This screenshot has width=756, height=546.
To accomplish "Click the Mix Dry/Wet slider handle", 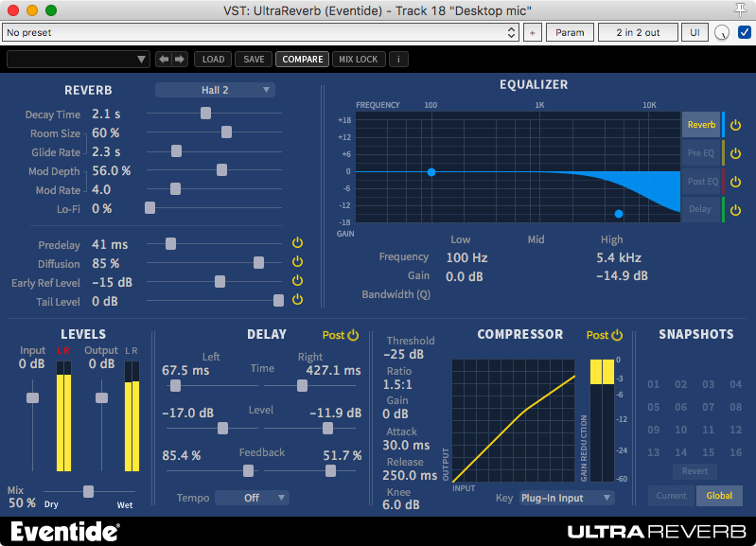I will [88, 491].
